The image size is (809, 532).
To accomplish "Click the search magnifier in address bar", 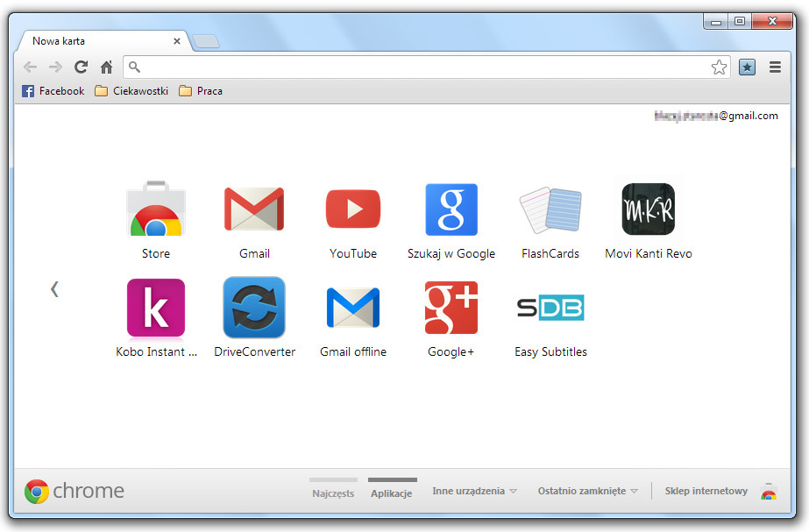I will click(134, 67).
